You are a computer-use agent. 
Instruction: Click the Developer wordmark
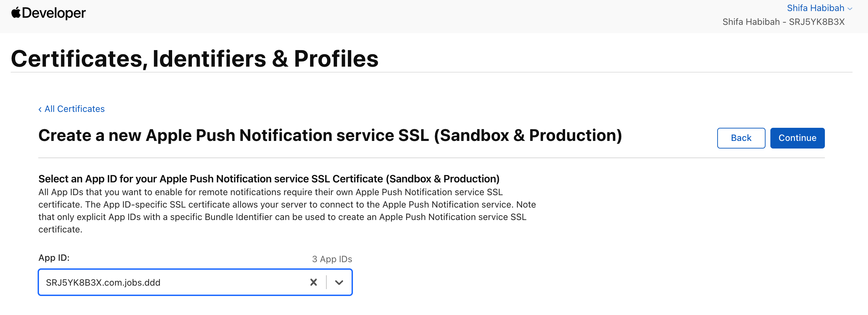[54, 13]
